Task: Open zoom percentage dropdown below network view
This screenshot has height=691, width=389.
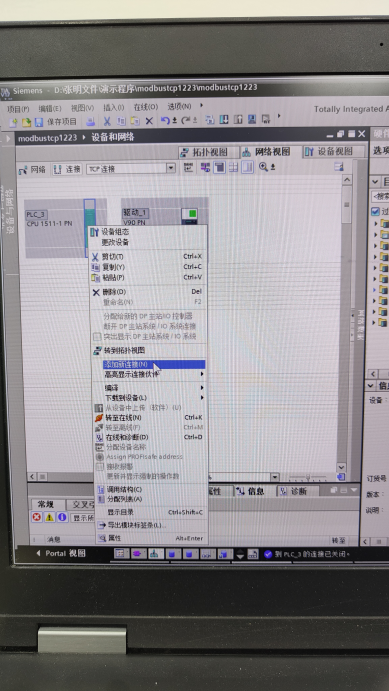Action: pyautogui.click(x=275, y=477)
